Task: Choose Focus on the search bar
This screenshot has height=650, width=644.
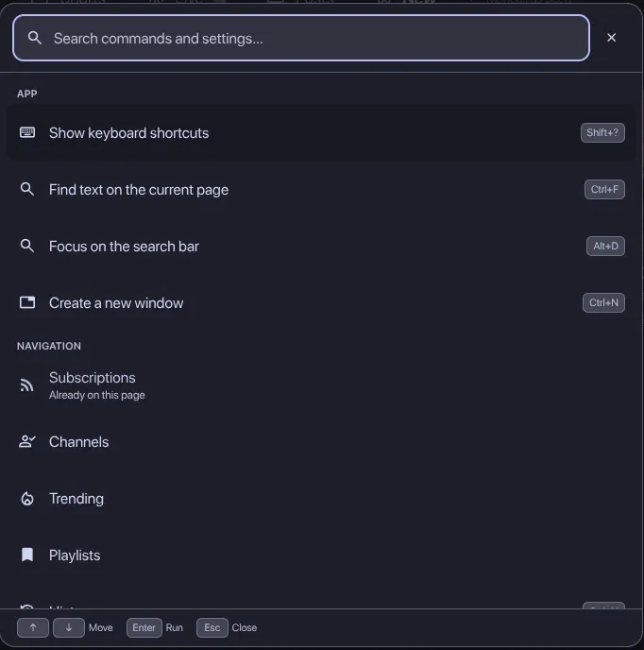Action: pos(321,247)
